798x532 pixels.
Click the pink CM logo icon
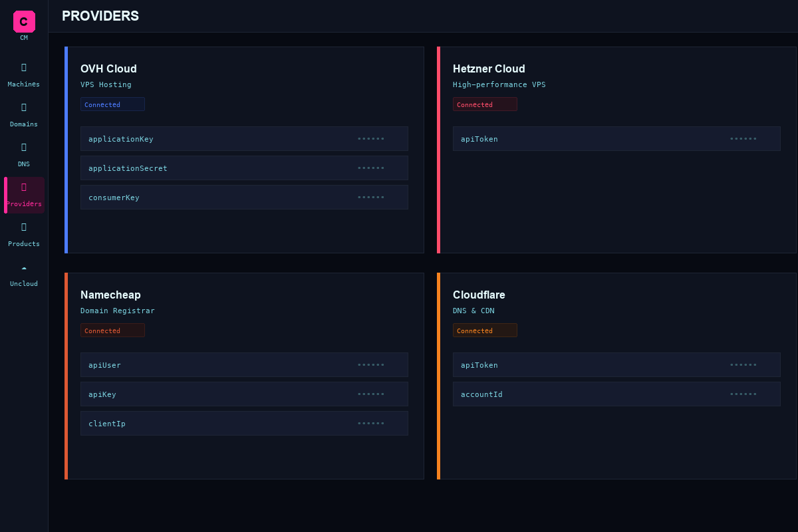coord(24,21)
